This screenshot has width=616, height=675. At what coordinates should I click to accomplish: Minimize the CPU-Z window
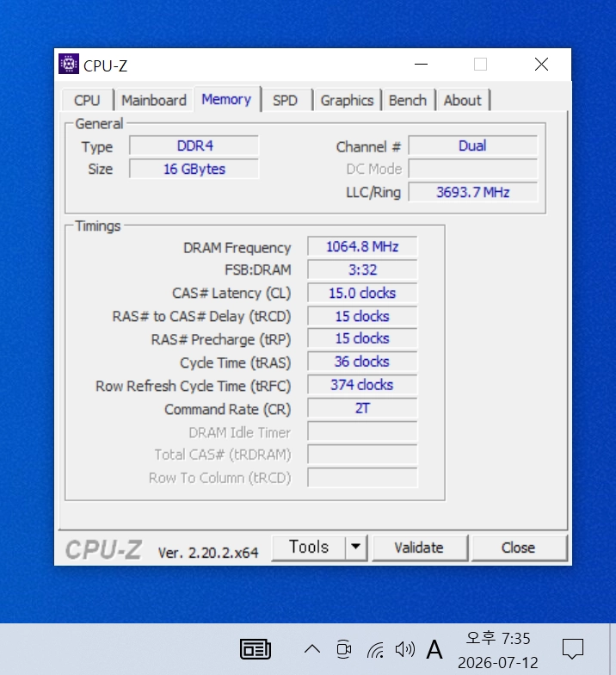coord(422,64)
